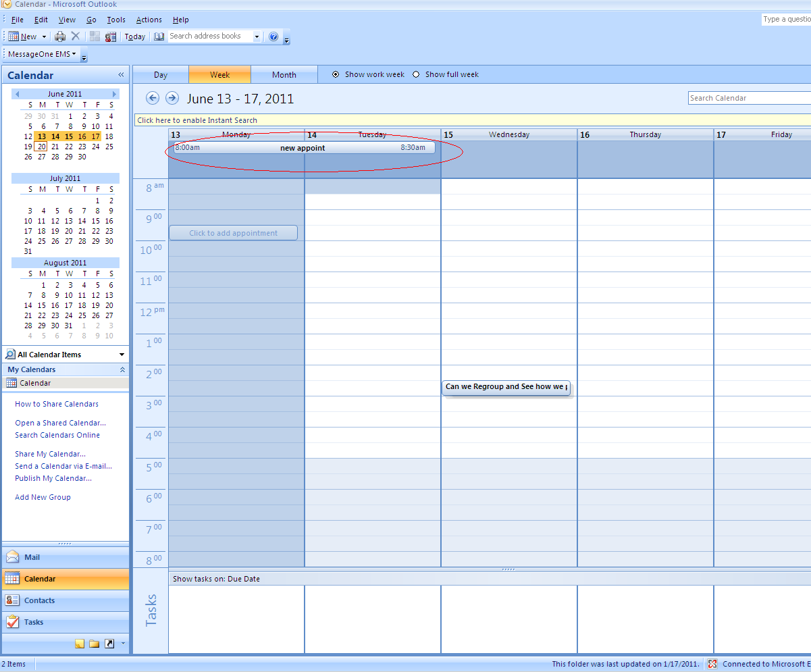
Task: Open the Actions menu
Action: (x=149, y=20)
